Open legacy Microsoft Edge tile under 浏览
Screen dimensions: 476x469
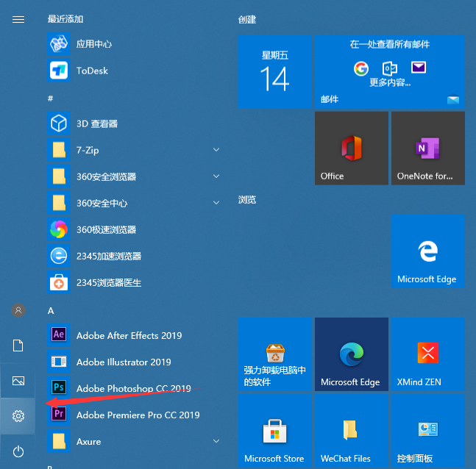428,251
